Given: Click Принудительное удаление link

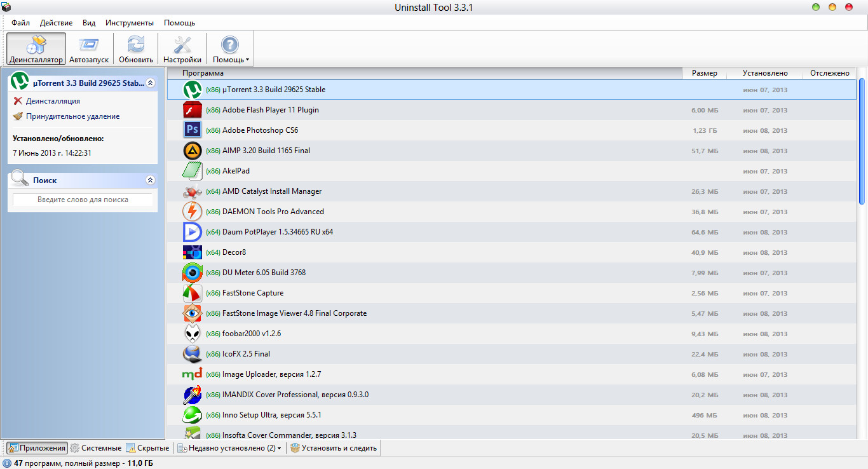Looking at the screenshot, I should tap(72, 116).
